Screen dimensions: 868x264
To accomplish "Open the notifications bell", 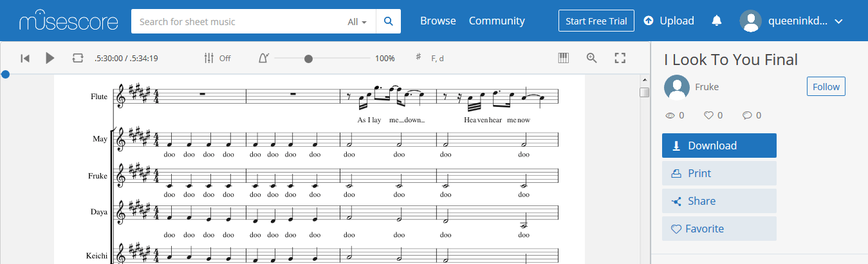I will 717,21.
